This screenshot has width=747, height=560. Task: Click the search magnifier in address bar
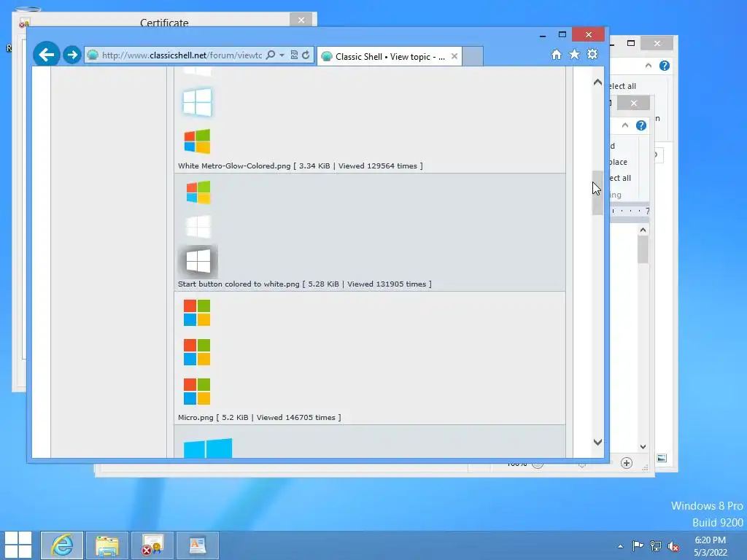(271, 55)
